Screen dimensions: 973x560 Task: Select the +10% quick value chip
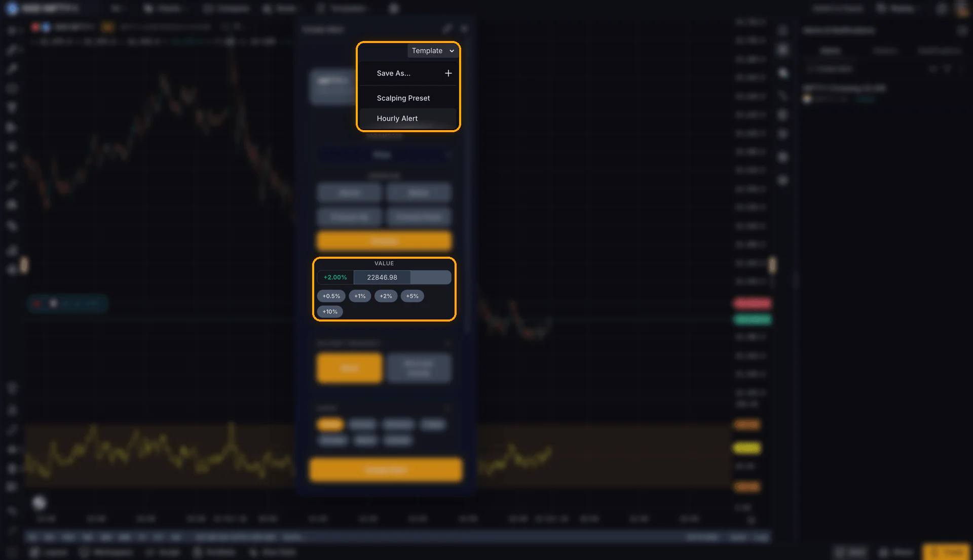click(330, 312)
